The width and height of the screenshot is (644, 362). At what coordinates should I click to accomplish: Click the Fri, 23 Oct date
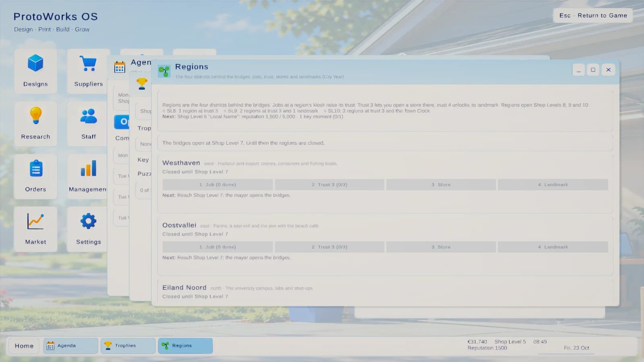[576, 348]
